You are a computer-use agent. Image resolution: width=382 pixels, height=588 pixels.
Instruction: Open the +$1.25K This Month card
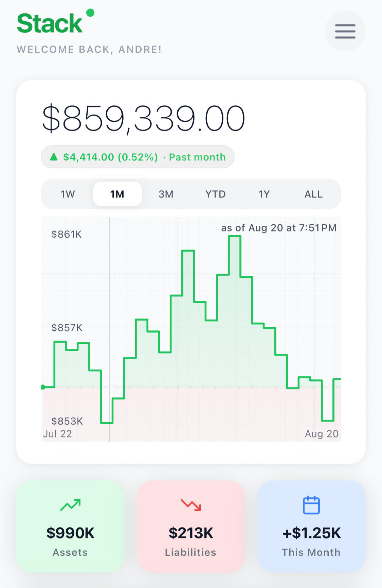click(x=311, y=526)
